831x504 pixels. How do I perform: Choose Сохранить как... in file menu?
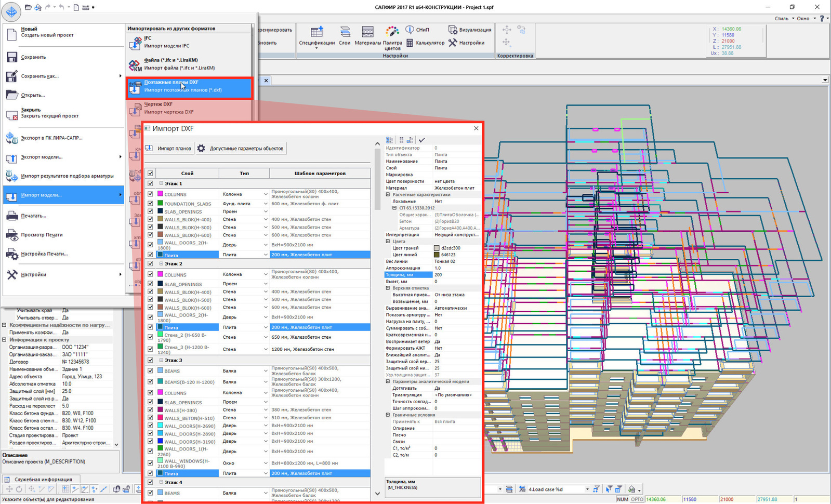click(39, 76)
